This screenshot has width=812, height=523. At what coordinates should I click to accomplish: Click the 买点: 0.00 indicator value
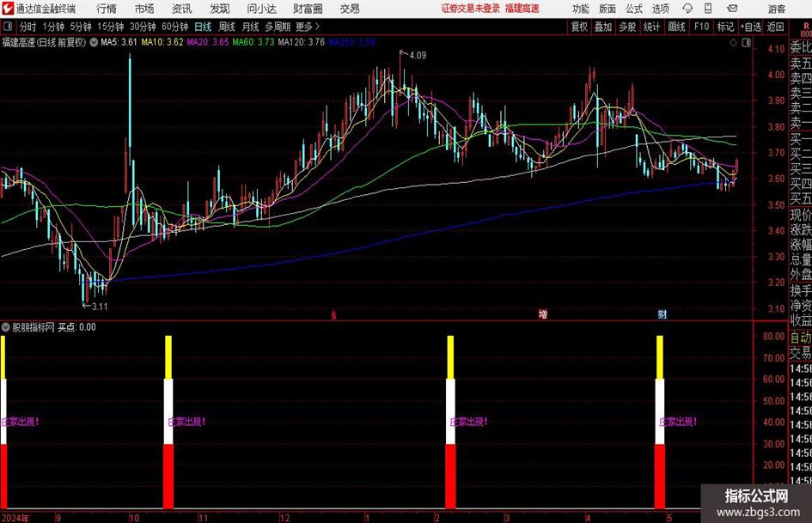pos(76,327)
